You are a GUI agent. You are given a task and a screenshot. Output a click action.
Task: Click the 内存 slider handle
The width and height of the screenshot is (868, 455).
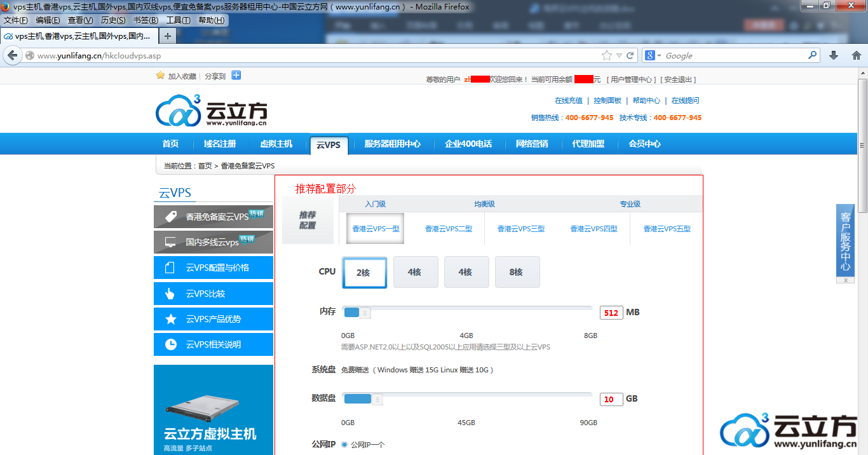[x=364, y=312]
